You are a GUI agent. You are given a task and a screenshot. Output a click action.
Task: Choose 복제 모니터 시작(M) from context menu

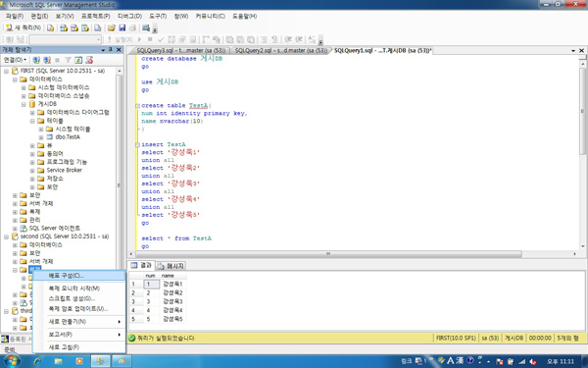(79, 289)
